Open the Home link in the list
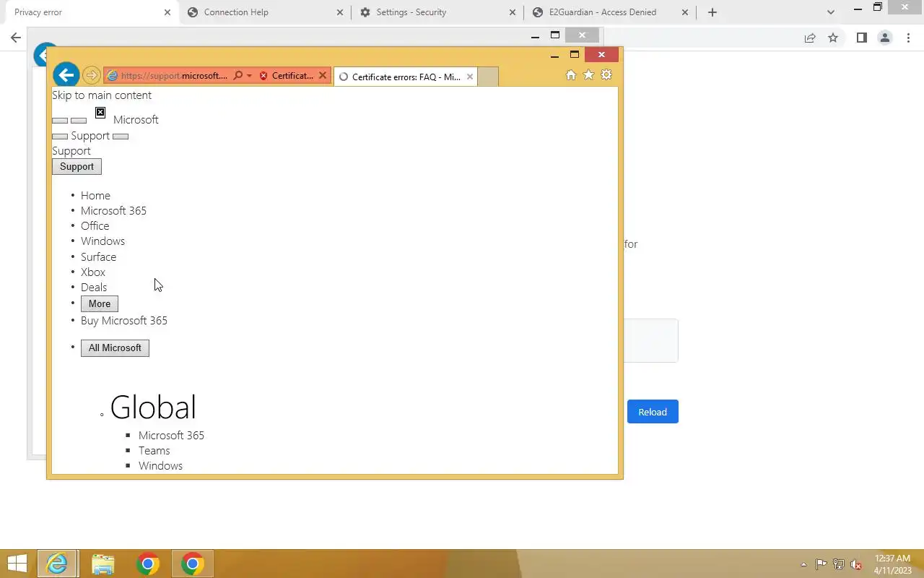The height and width of the screenshot is (578, 924). (95, 196)
